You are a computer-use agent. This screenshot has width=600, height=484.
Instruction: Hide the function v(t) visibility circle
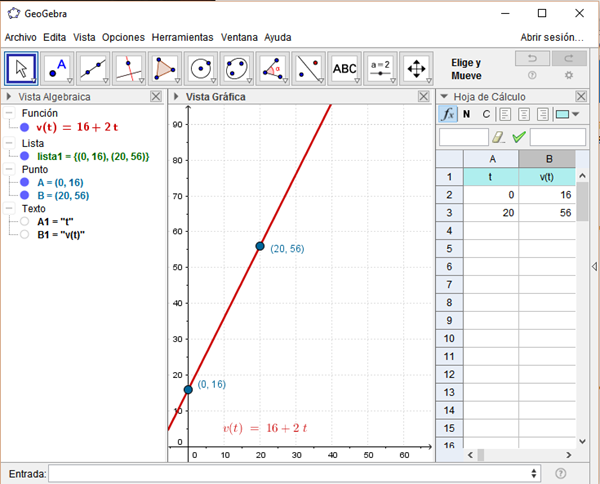[24, 128]
